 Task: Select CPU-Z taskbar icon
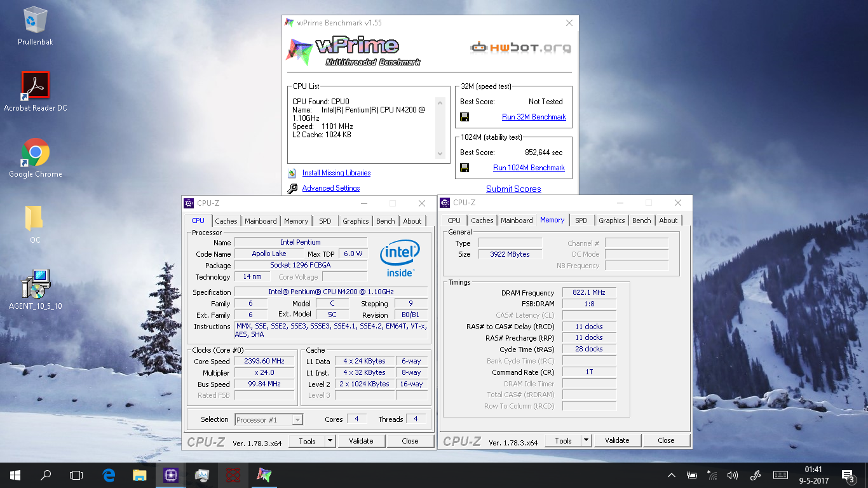point(170,475)
